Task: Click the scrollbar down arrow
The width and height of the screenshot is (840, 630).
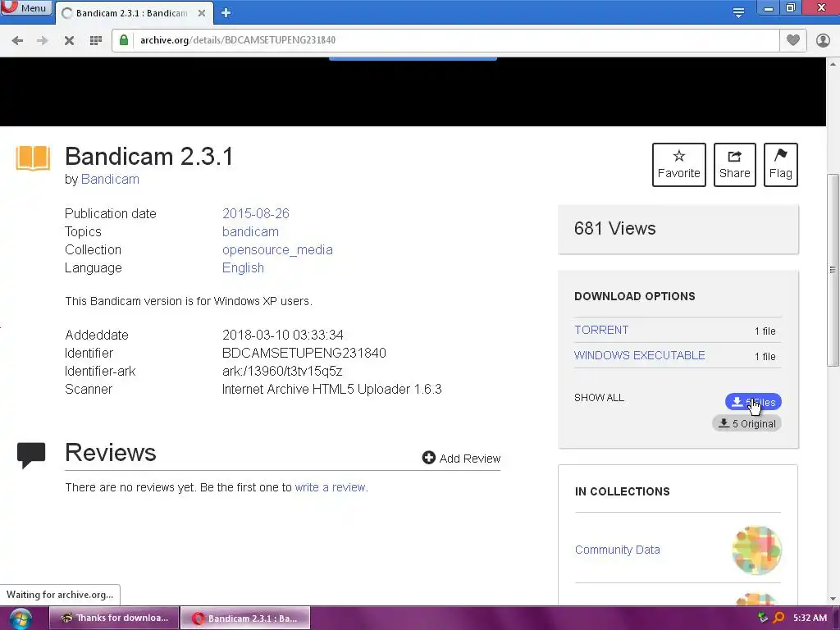Action: (x=833, y=599)
